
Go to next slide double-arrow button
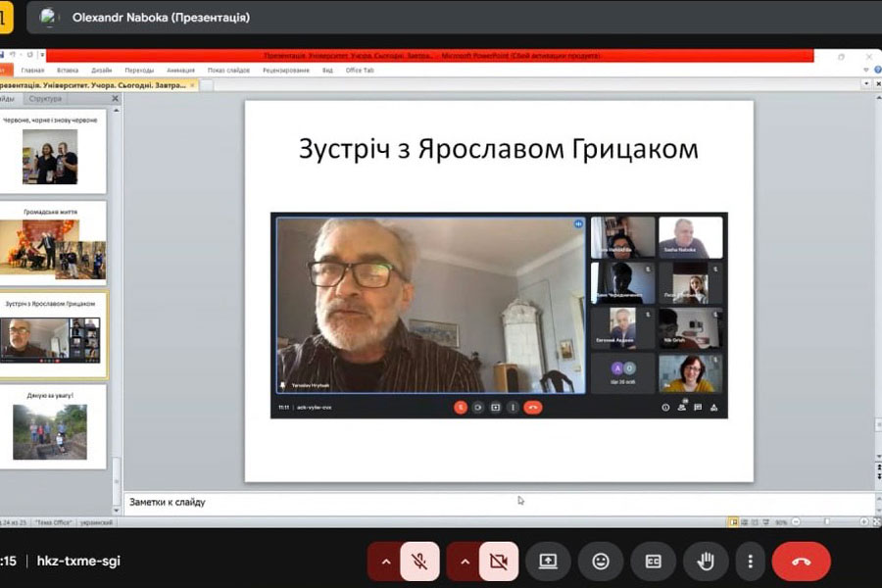(879, 477)
